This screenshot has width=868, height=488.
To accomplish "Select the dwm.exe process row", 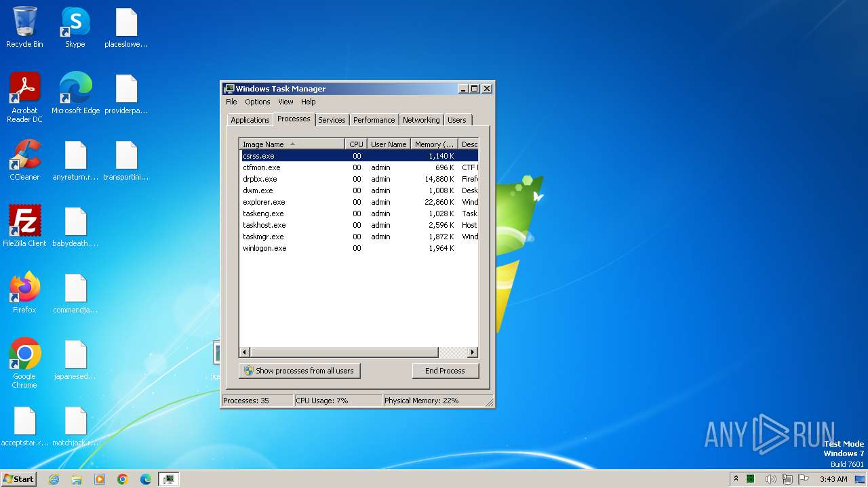I will point(359,190).
